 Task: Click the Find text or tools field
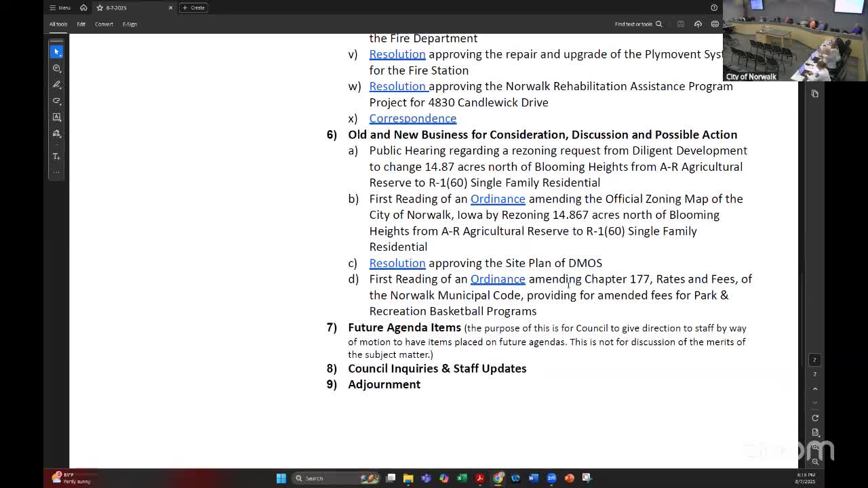638,24
